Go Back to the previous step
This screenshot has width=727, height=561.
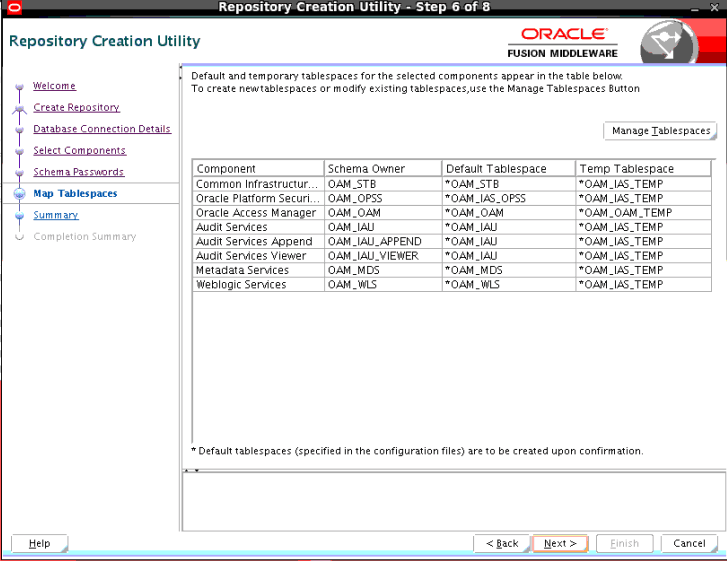pyautogui.click(x=502, y=543)
